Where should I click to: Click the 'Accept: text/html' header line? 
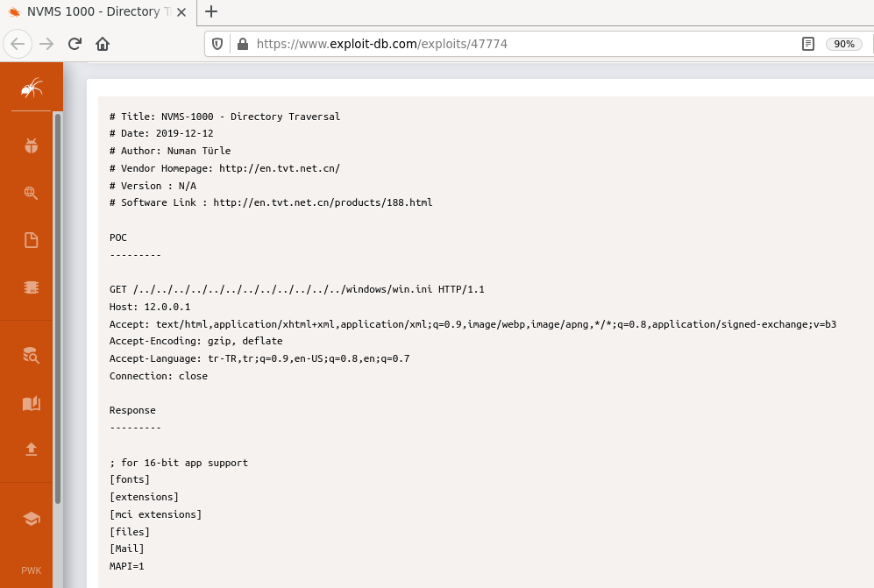point(473,324)
